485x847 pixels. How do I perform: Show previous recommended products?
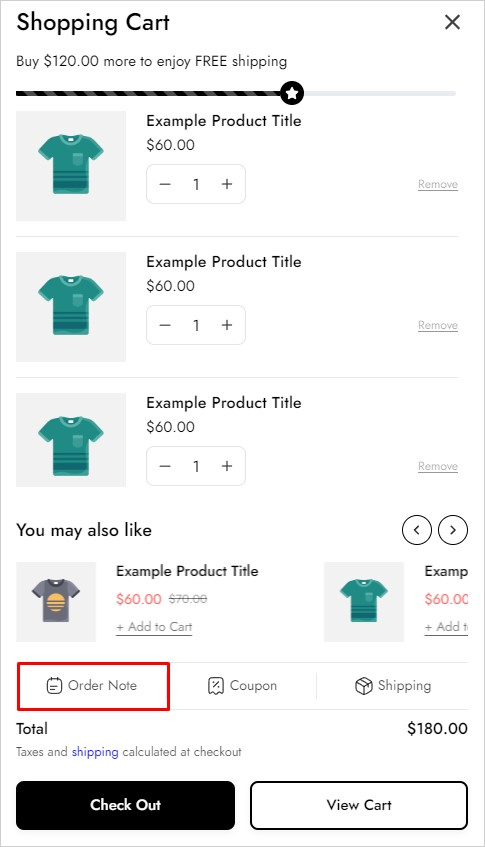416,530
